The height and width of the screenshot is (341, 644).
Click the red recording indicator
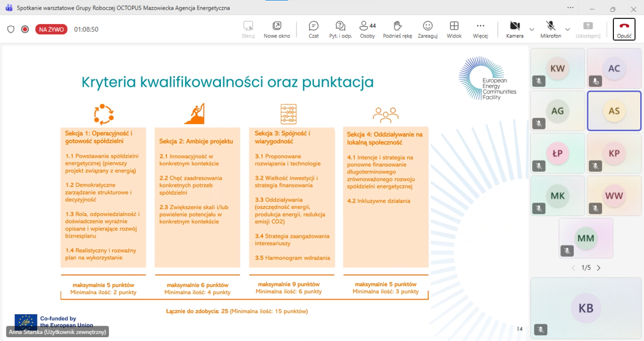[25, 30]
